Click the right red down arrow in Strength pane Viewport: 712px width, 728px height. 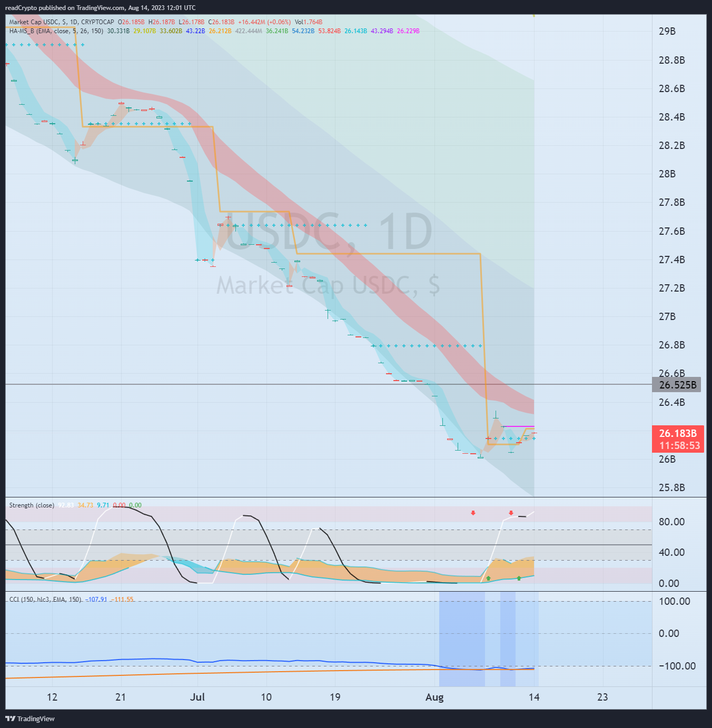point(511,513)
